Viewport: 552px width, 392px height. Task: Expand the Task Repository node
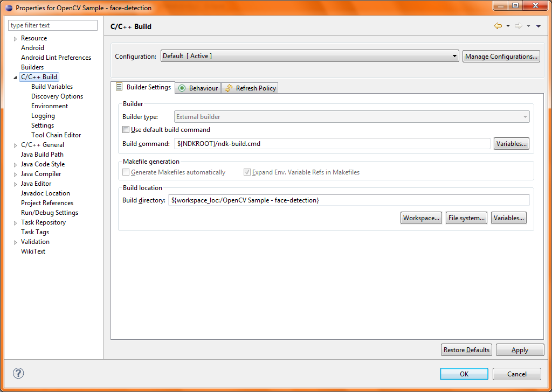(x=15, y=223)
